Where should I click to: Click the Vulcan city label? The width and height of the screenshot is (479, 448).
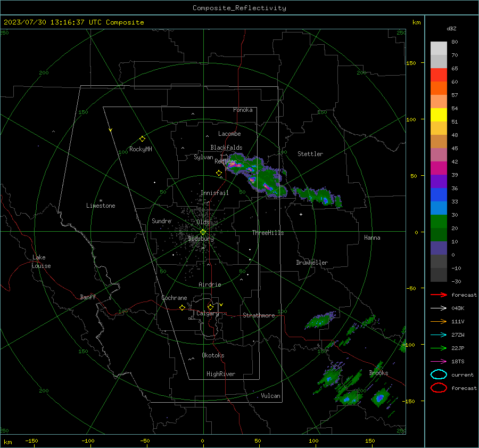pos(270,396)
